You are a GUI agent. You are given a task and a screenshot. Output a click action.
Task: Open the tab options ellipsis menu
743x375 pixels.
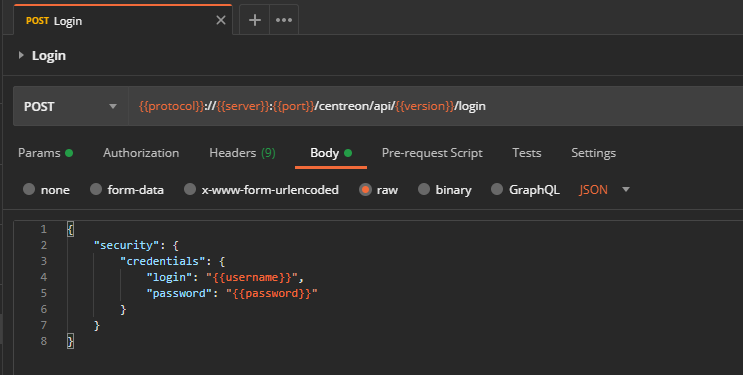point(284,20)
